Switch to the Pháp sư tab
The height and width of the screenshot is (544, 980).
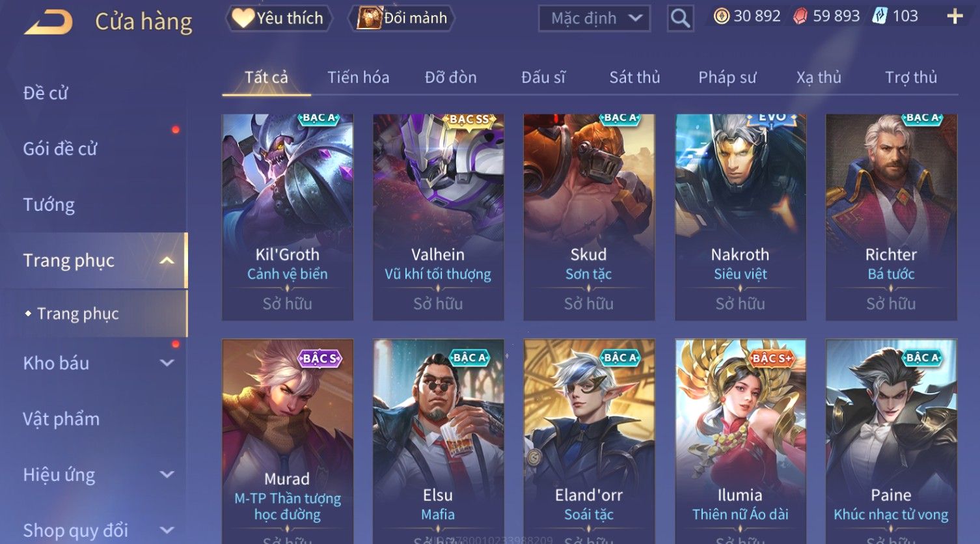point(727,77)
